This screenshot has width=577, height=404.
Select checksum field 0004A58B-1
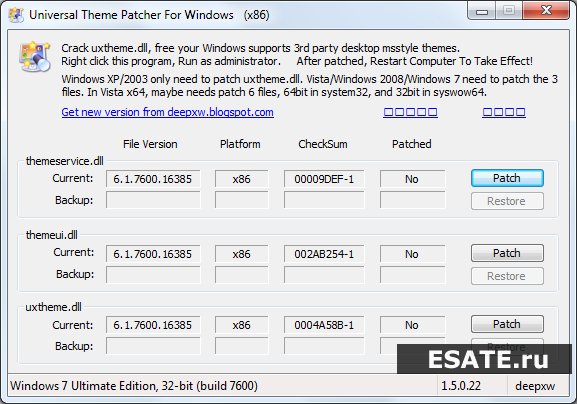coord(324,325)
